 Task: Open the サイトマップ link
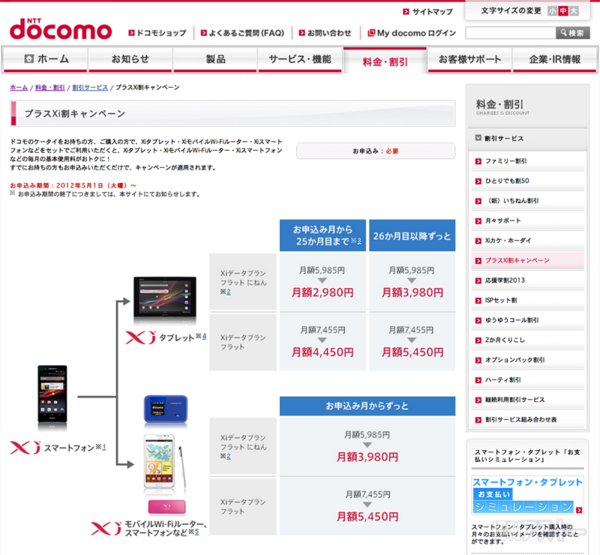coord(432,12)
